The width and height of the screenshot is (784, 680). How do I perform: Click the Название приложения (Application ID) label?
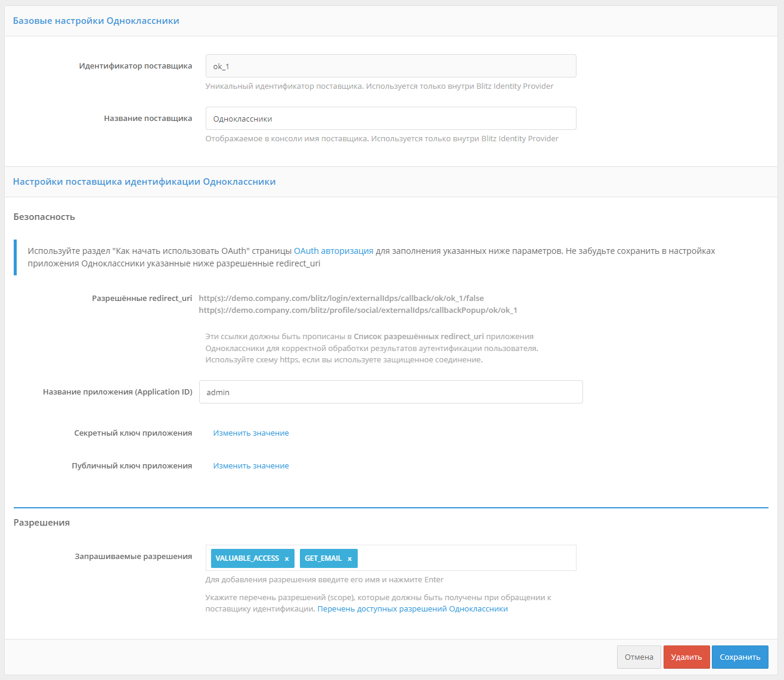tap(117, 392)
